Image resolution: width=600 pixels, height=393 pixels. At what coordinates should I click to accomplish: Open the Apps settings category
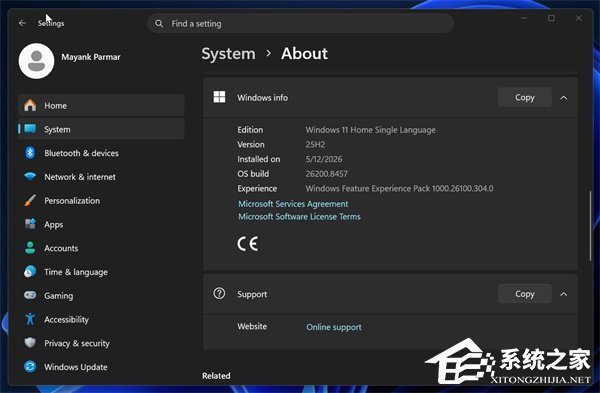tap(101, 224)
